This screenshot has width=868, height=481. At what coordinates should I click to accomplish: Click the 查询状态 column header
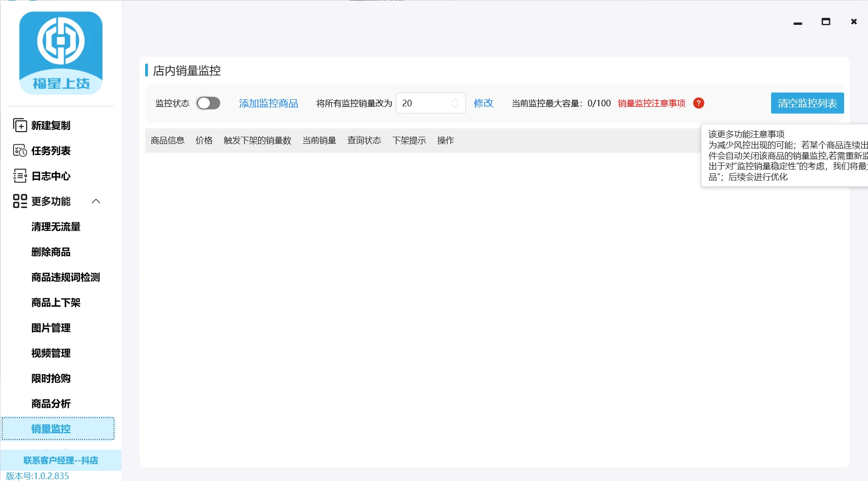coord(364,141)
